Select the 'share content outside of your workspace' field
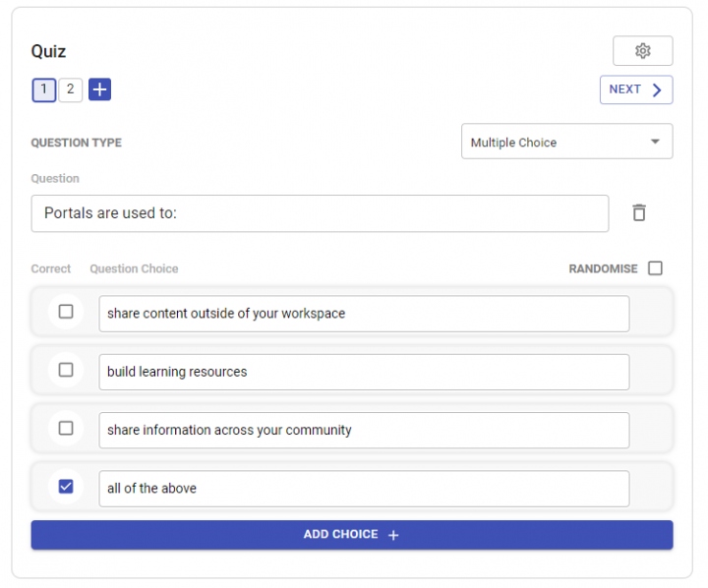The image size is (708, 588). pos(364,314)
